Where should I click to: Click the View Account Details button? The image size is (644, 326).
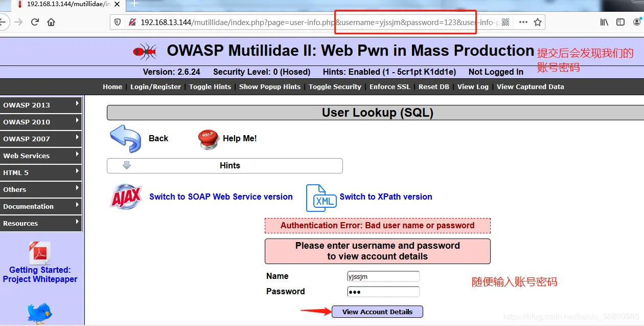pos(377,312)
